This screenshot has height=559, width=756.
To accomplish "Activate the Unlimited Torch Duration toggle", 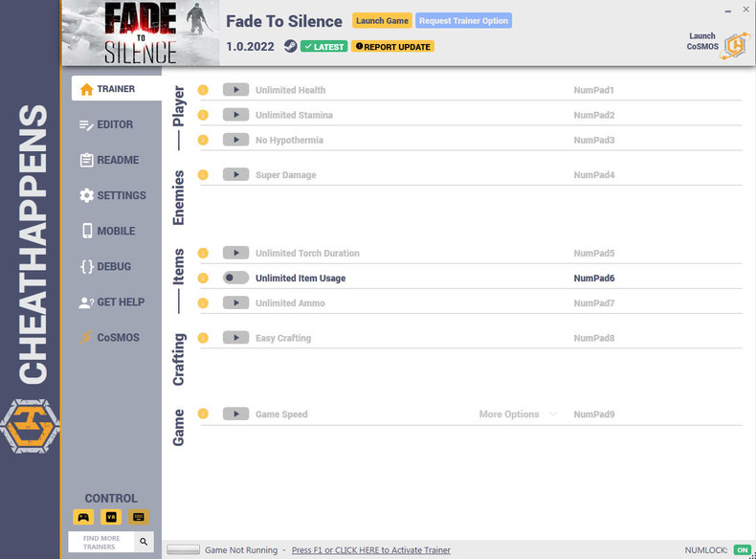I will click(x=235, y=253).
